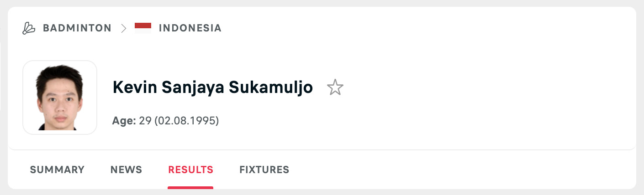644x195 pixels.
Task: Show the FIXTURES tab
Action: (264, 170)
